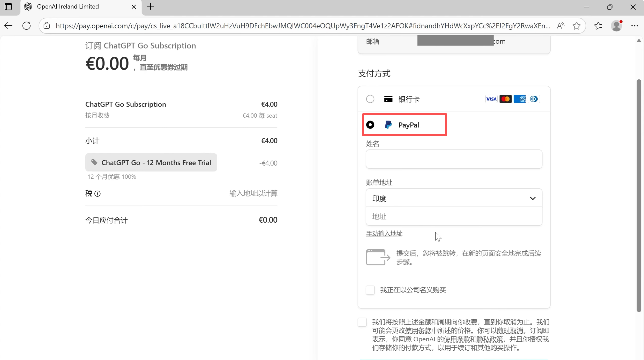Image resolution: width=644 pixels, height=360 pixels.
Task: Reload the page using the refresh icon
Action: [26, 25]
